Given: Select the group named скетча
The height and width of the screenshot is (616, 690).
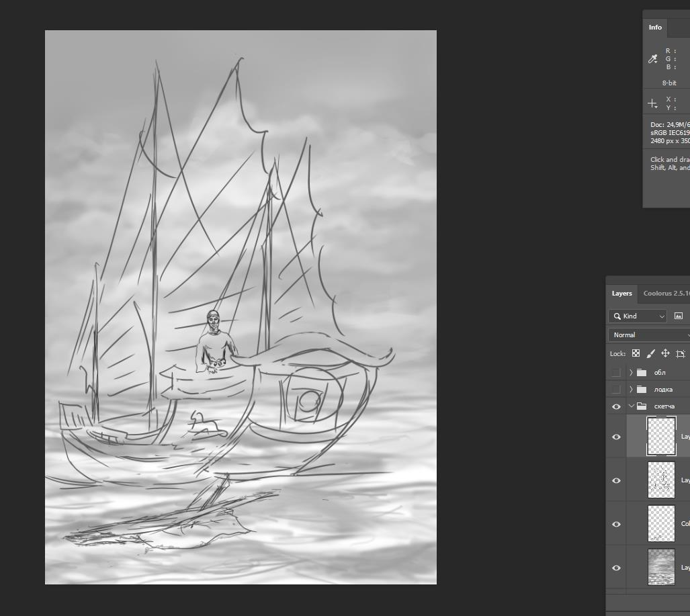Looking at the screenshot, I should [664, 406].
